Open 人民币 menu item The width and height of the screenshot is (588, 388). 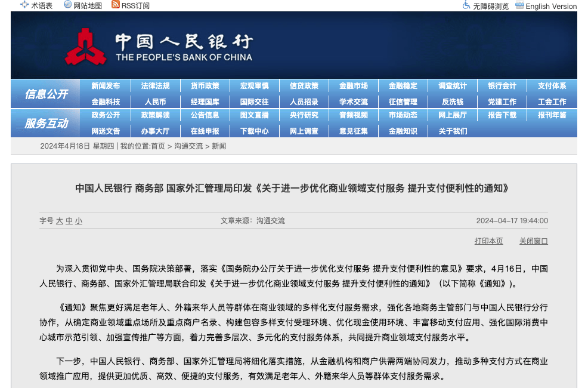[x=155, y=102]
